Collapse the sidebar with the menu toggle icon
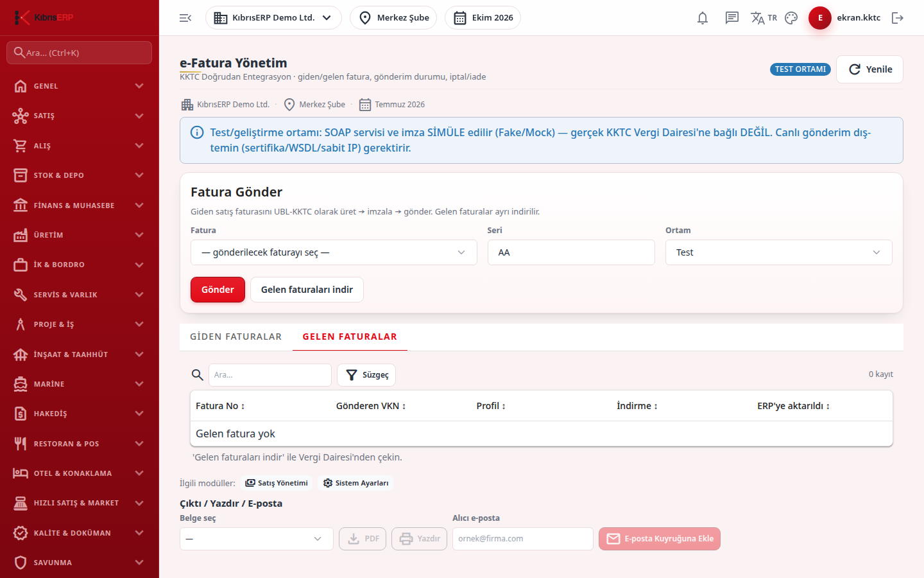Viewport: 924px width, 578px height. tap(185, 18)
